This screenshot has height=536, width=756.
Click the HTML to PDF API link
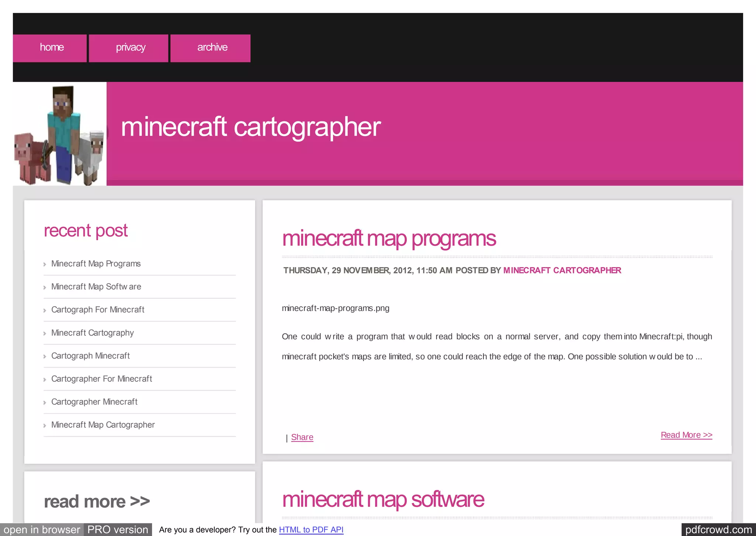311,530
